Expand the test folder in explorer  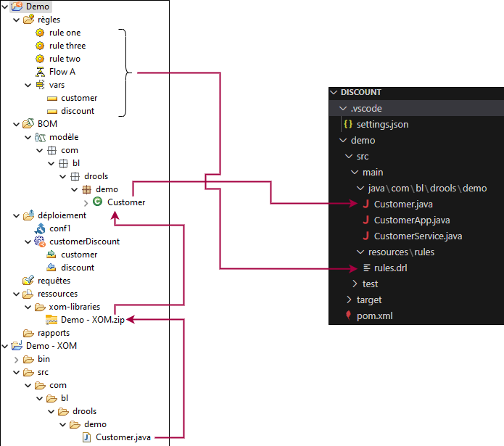tap(355, 284)
